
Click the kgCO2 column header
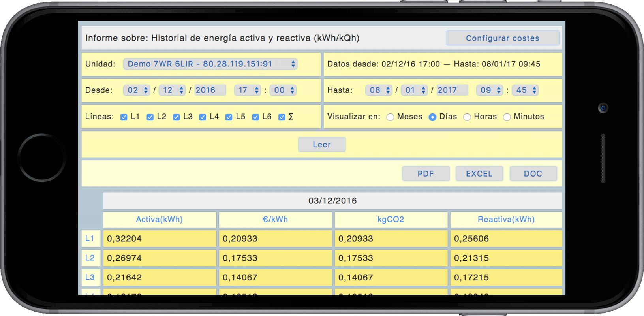[x=391, y=220]
